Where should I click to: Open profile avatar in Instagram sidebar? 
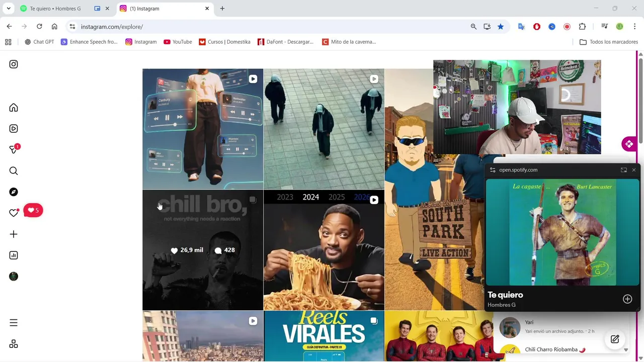[x=14, y=277]
